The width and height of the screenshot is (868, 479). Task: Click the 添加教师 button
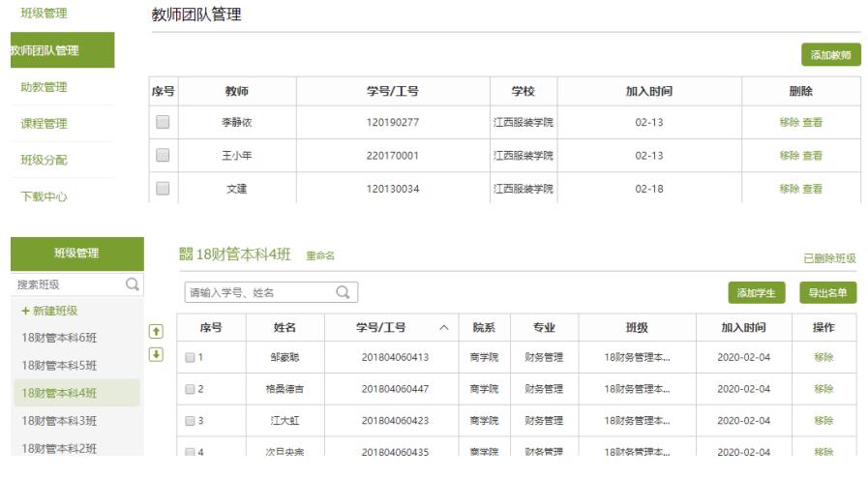coord(830,56)
